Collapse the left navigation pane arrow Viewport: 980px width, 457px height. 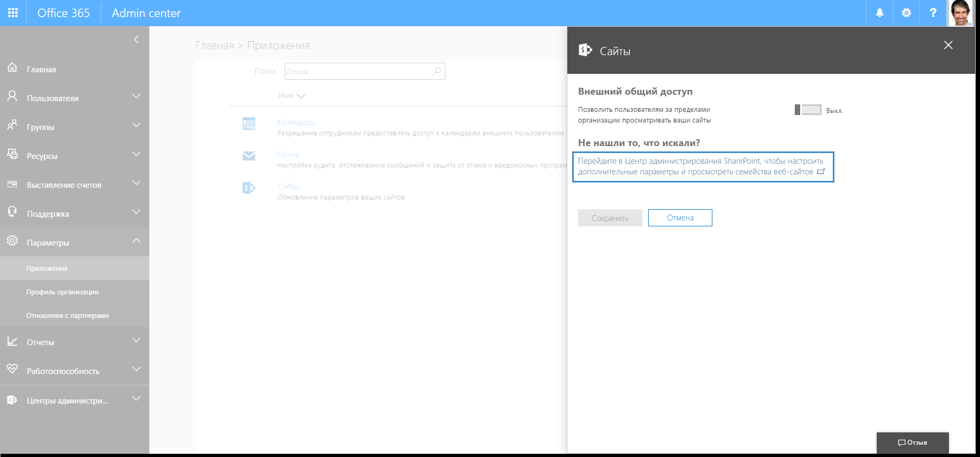136,39
